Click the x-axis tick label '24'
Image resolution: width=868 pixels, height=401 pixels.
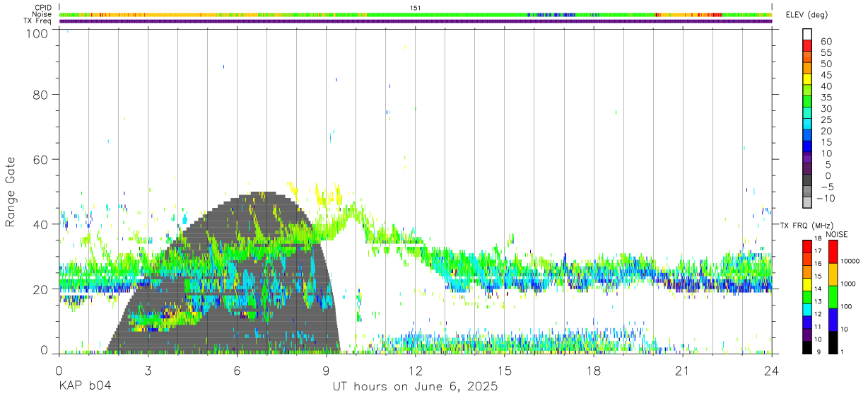772,372
